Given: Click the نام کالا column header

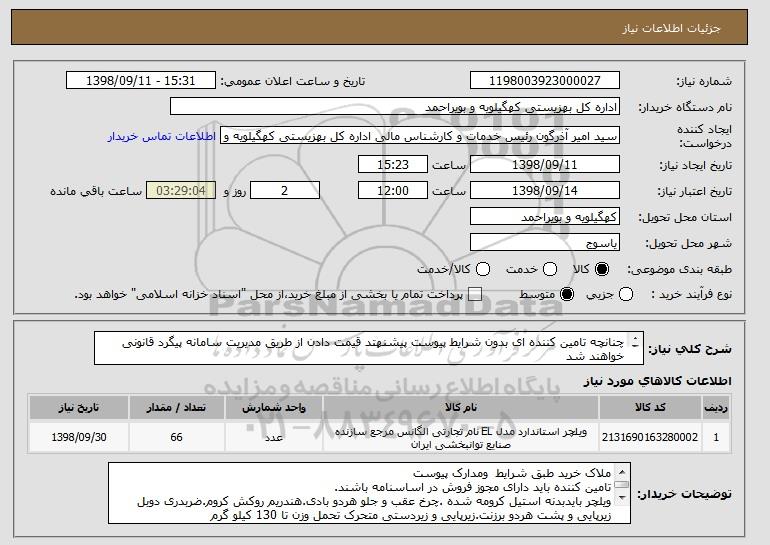Looking at the screenshot, I should (461, 408).
